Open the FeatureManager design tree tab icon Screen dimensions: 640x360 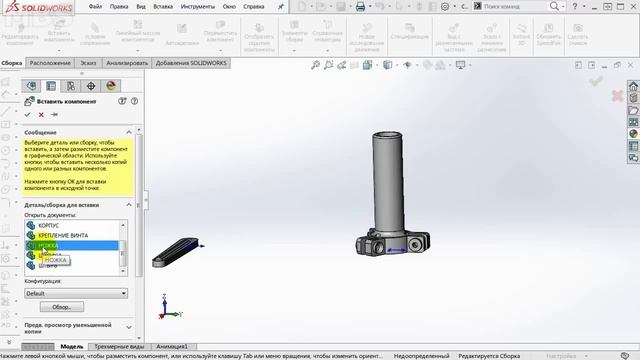31,86
